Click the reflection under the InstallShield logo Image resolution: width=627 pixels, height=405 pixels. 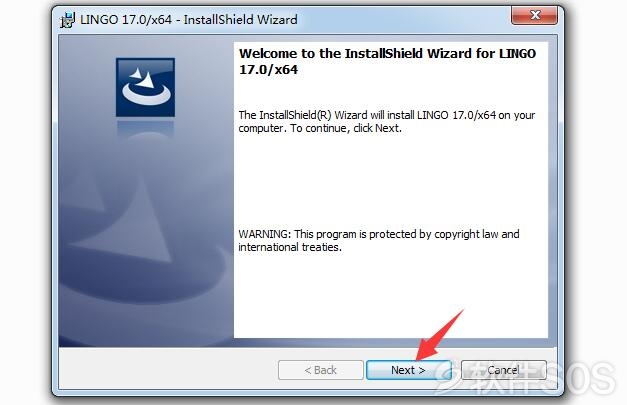coord(146,129)
